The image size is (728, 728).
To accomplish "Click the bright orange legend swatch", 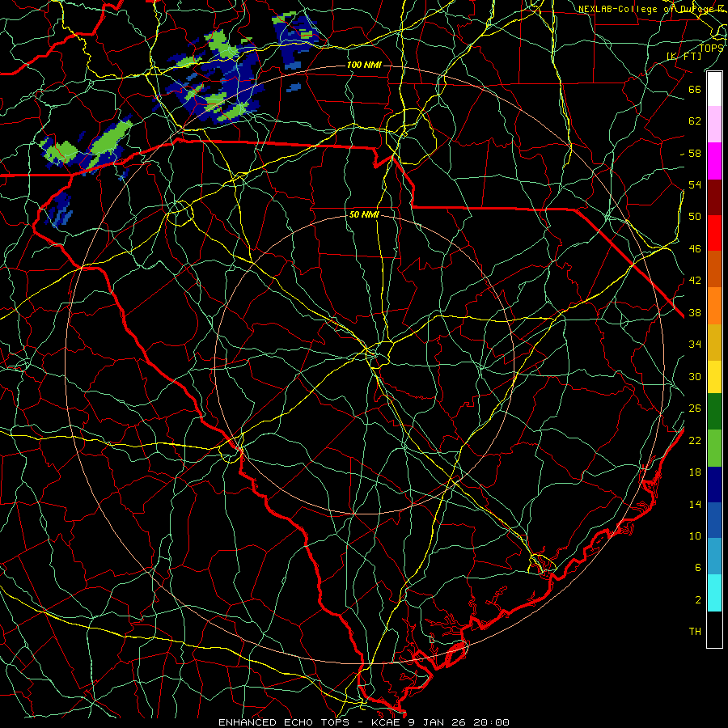I will (x=714, y=306).
